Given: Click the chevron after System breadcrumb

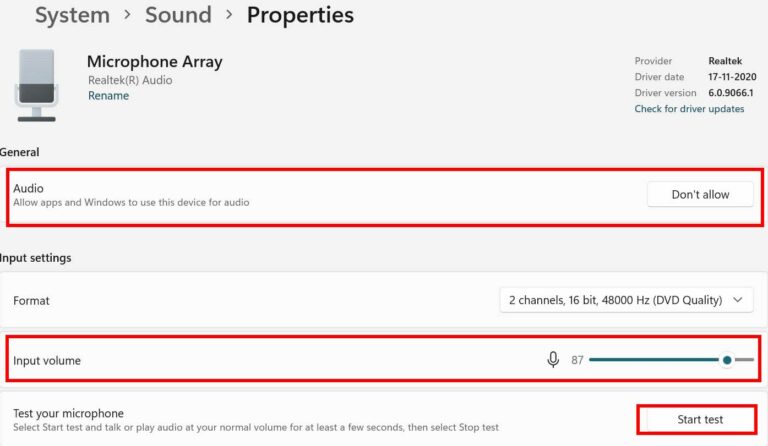Looking at the screenshot, I should [x=127, y=16].
